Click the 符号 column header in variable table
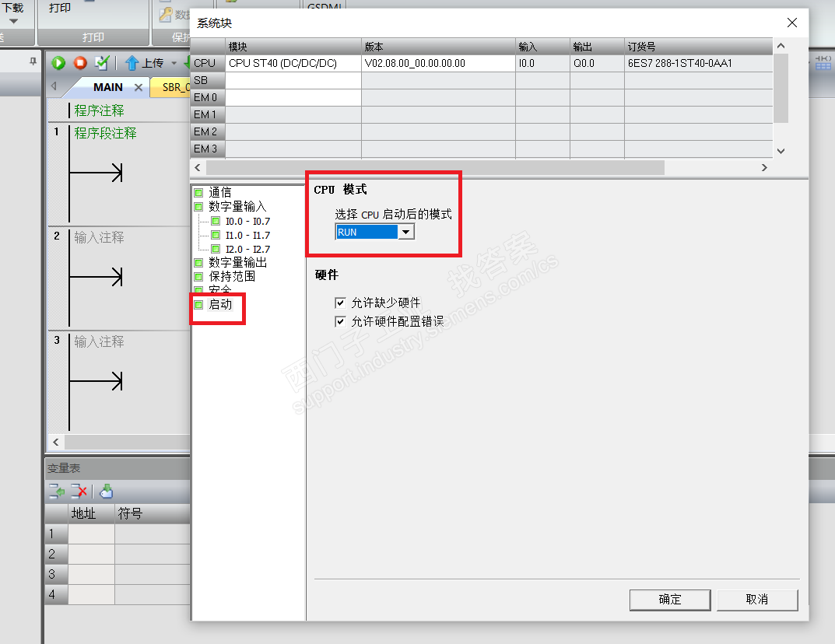 tap(153, 513)
